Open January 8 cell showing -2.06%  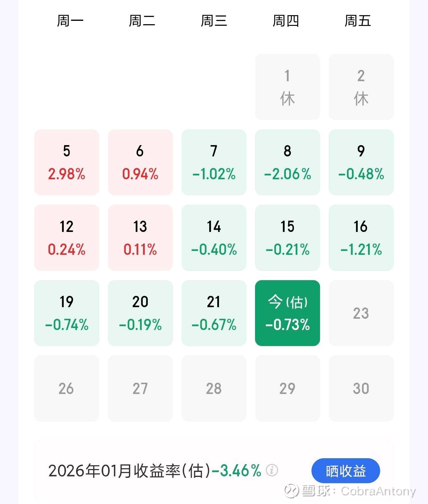click(287, 162)
